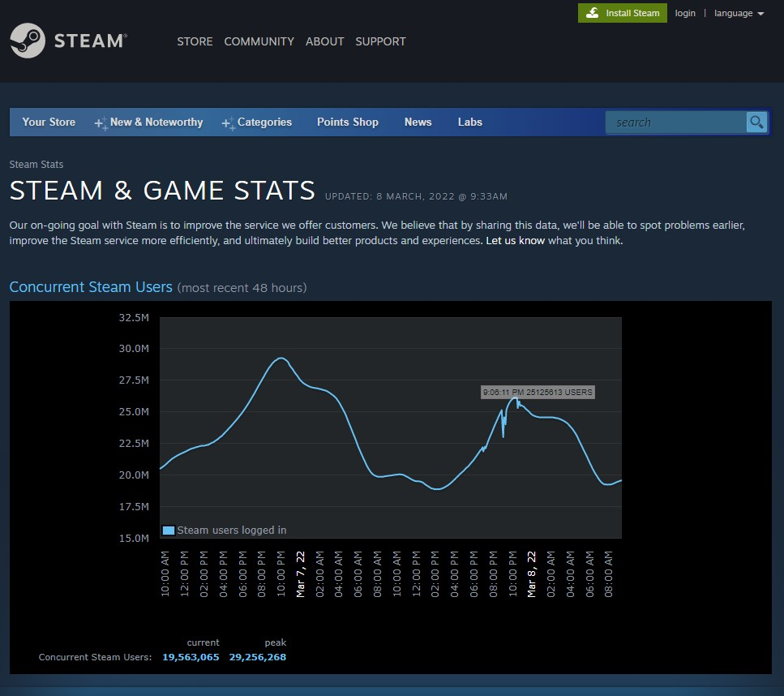Click the search magnifier icon
Screen dimensions: 784x696
756,122
